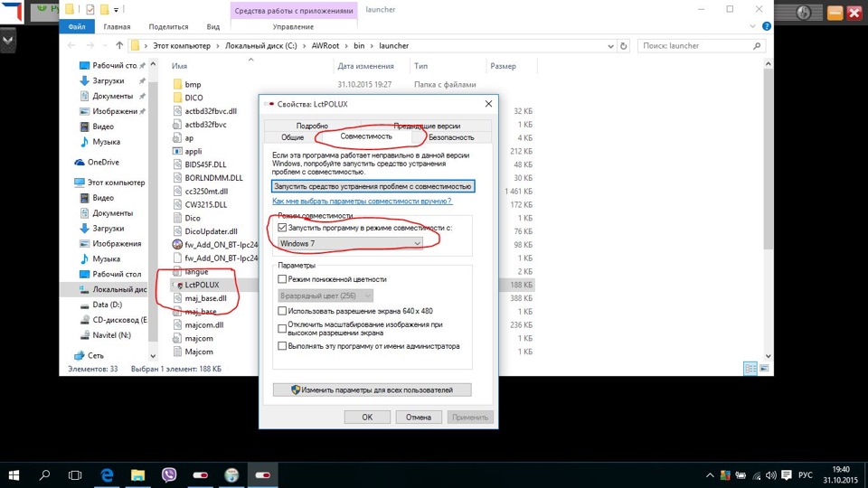868x488 pixels.
Task: Open the action center notification icon
Action: [786, 475]
